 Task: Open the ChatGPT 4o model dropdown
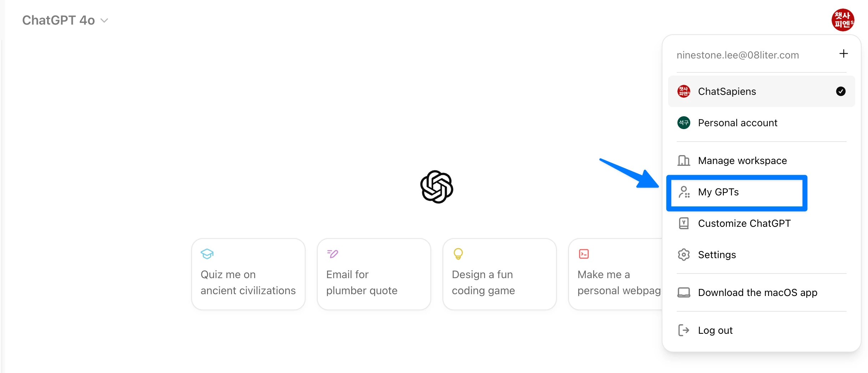[65, 20]
